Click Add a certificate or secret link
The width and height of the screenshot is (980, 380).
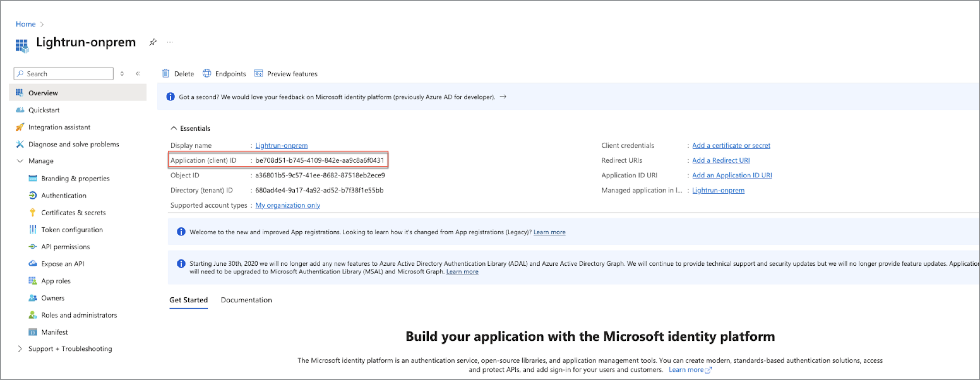[731, 145]
